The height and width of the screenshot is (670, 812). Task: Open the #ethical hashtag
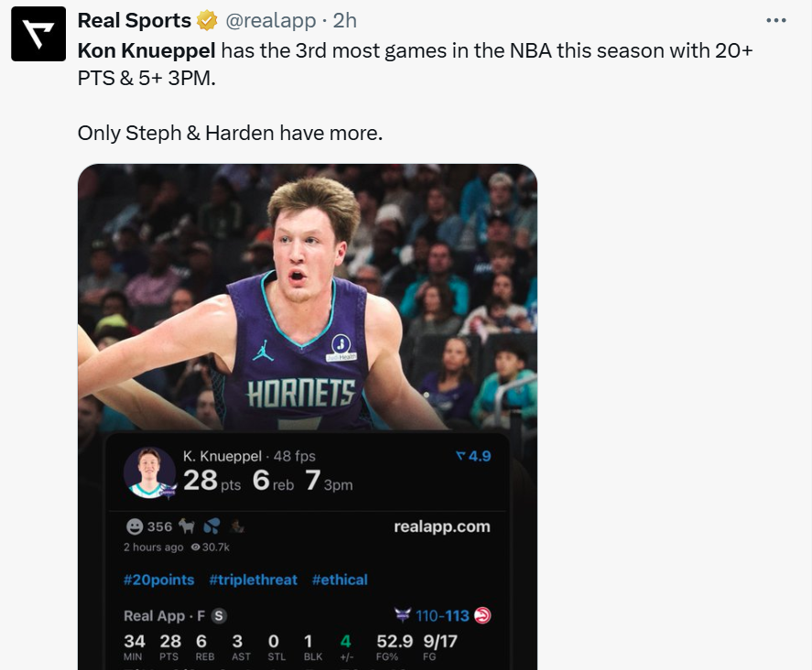pos(340,579)
